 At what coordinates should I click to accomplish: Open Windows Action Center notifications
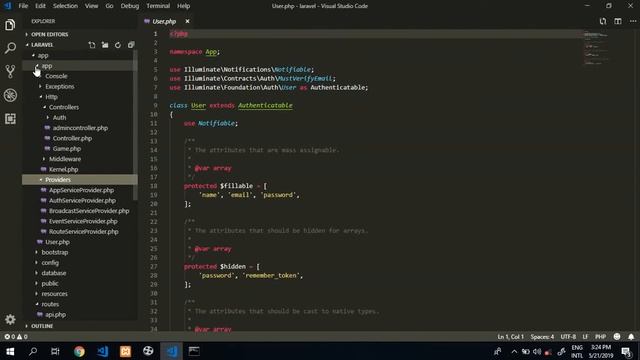(627, 351)
